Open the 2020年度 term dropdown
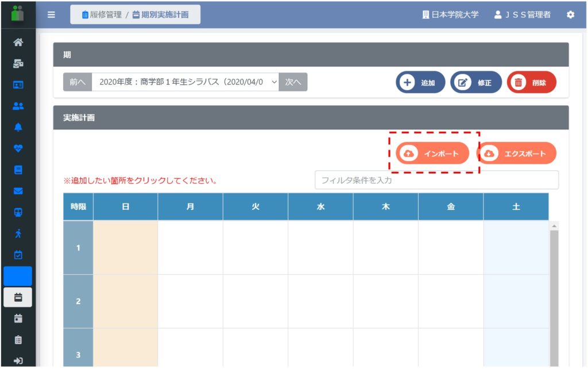The height and width of the screenshot is (369, 588). tap(185, 82)
